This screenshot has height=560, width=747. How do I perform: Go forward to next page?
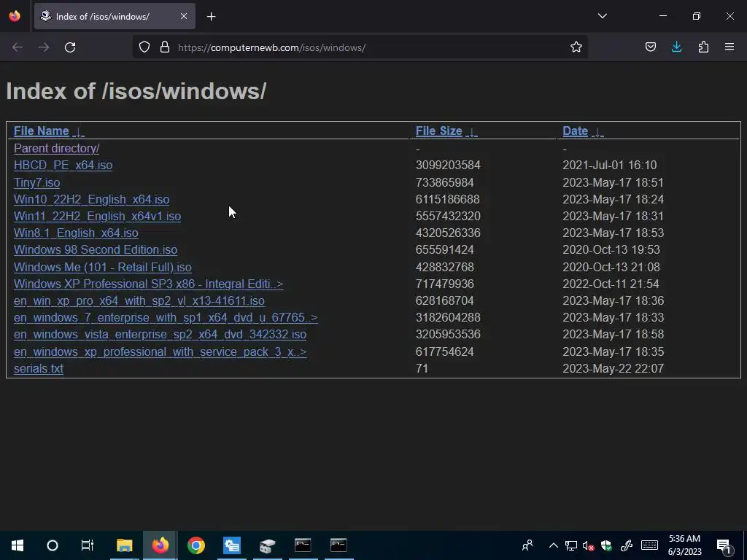(44, 47)
